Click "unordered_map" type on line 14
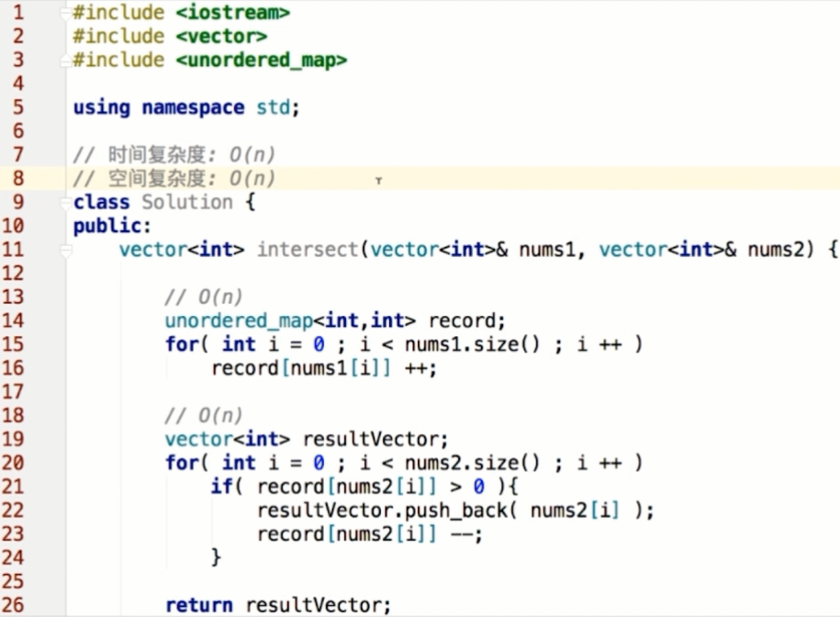Screen dimensions: 840x617 click(239, 320)
